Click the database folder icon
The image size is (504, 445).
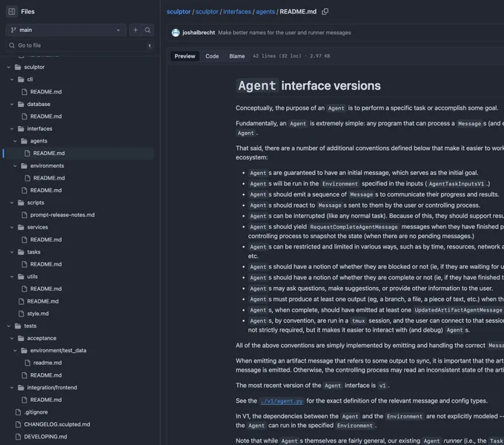[x=21, y=104]
